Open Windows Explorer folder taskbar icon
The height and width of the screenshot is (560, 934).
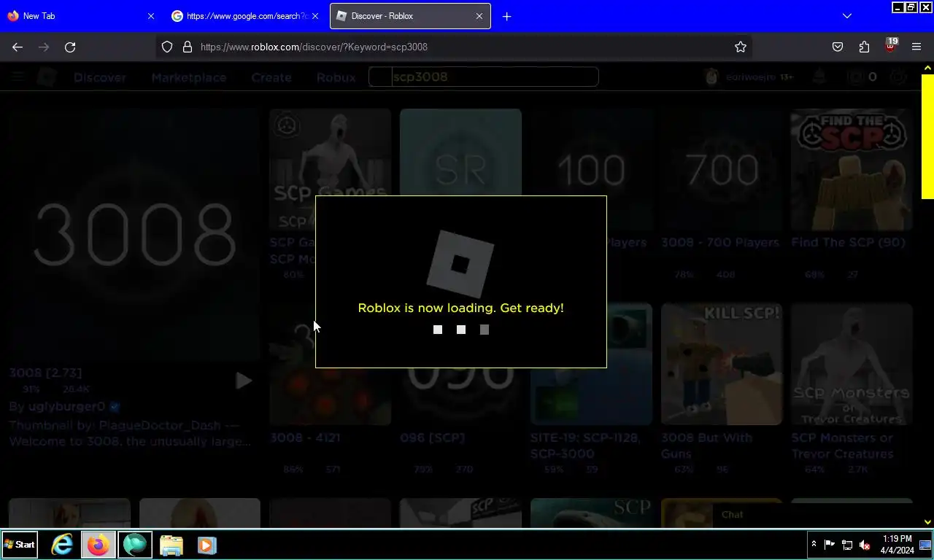click(x=171, y=545)
